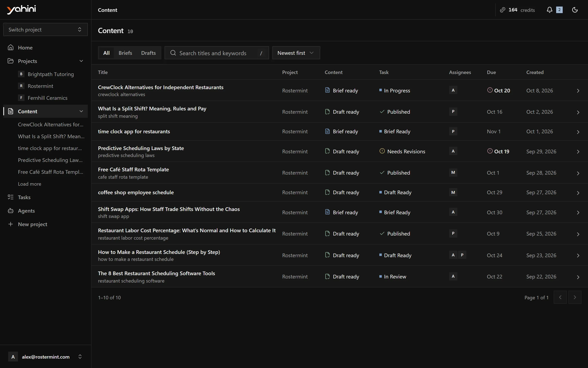588x368 pixels.
Task: Open Newest first sort dropdown
Action: point(296,53)
